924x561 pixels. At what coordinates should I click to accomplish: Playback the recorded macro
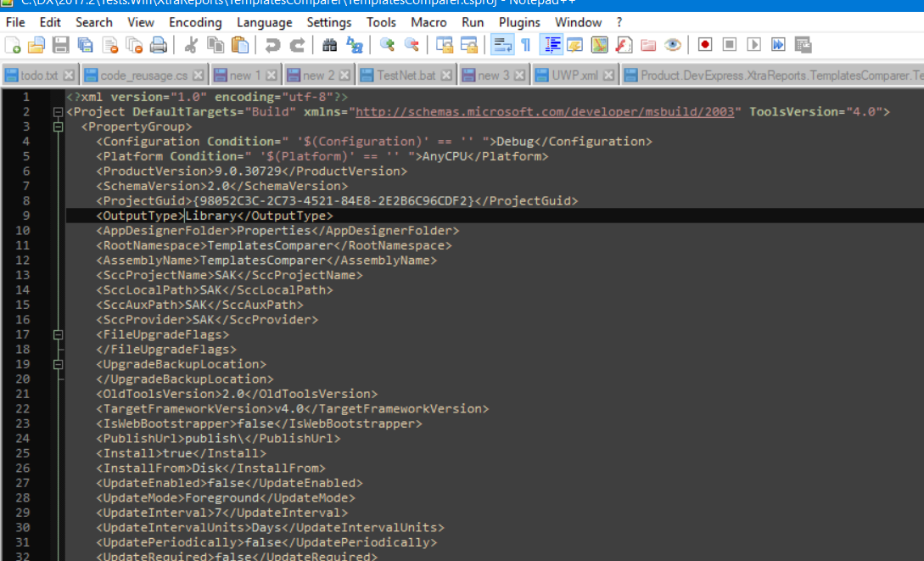754,44
